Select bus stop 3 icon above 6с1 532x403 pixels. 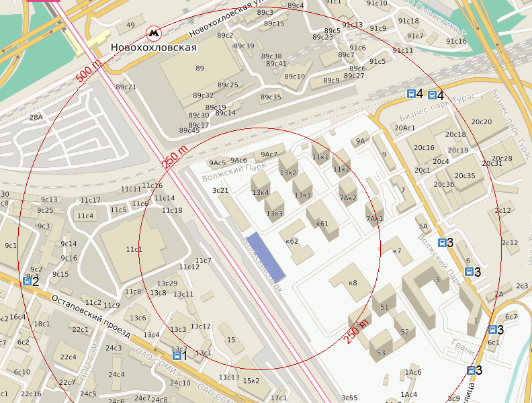point(492,329)
